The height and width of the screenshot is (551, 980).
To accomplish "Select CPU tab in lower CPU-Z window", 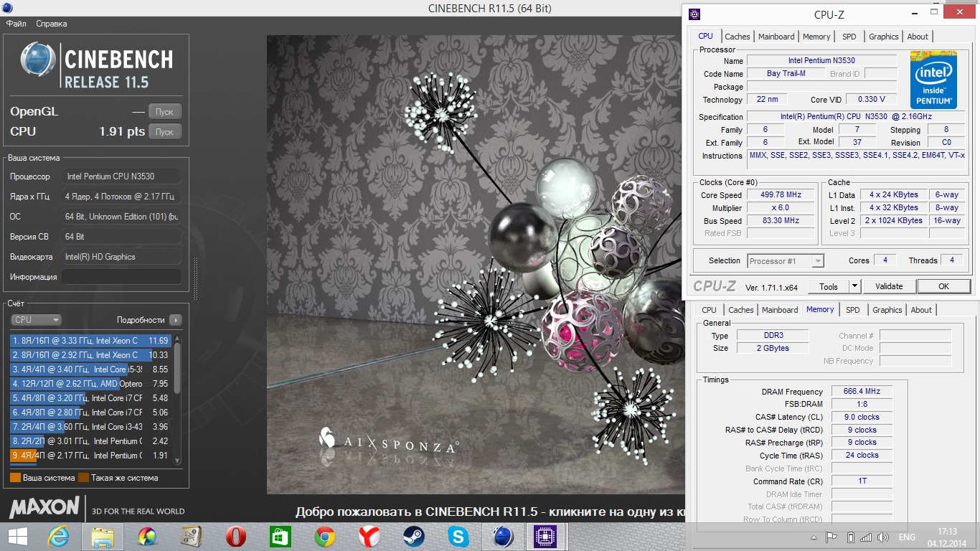I will (x=709, y=310).
